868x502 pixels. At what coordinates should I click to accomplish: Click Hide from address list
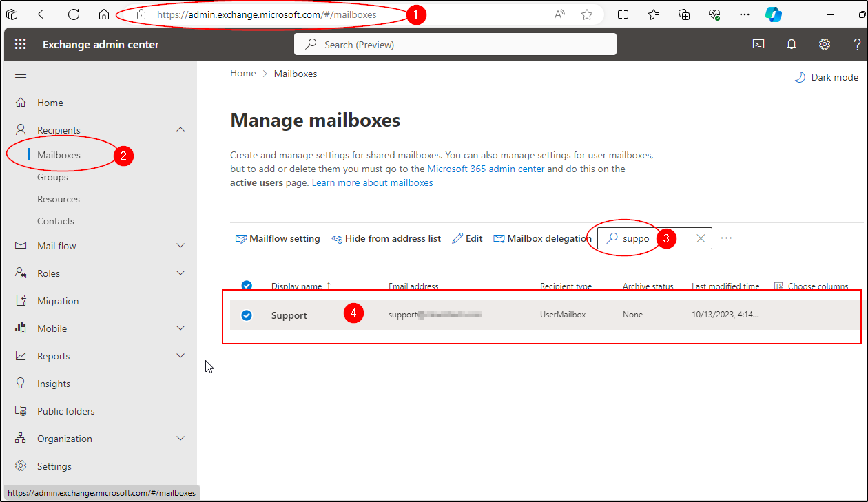click(x=386, y=238)
